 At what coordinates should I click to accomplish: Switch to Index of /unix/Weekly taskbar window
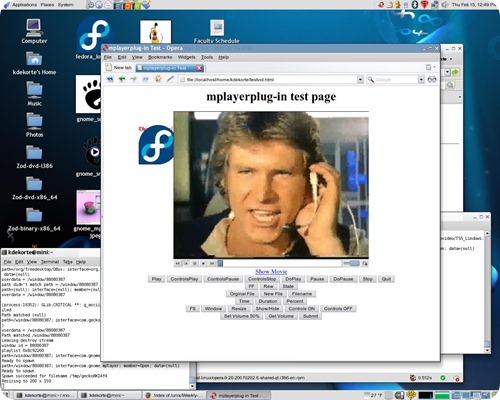tap(174, 395)
